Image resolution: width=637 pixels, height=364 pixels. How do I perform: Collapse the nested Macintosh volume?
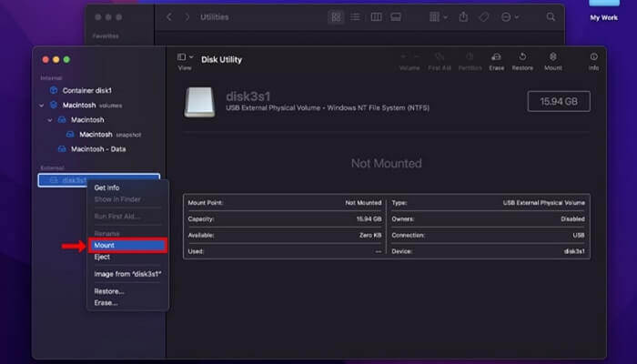[50, 120]
